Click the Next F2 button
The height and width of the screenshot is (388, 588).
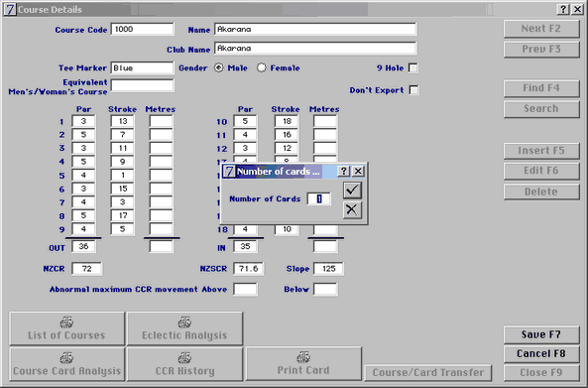541,29
